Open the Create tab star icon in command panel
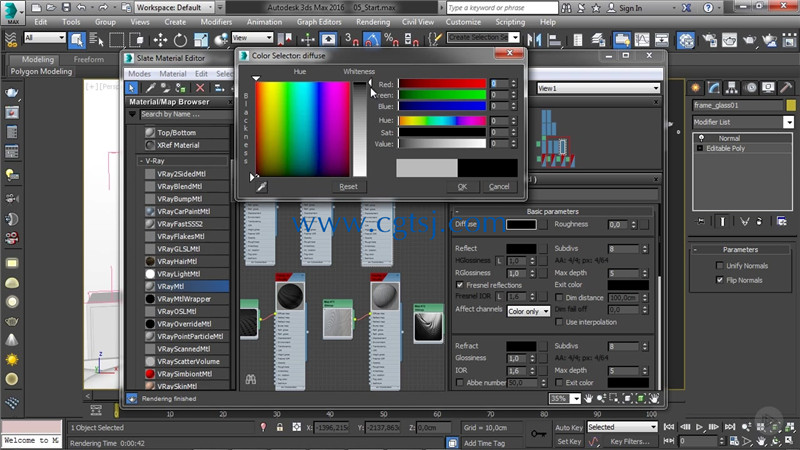 695,88
